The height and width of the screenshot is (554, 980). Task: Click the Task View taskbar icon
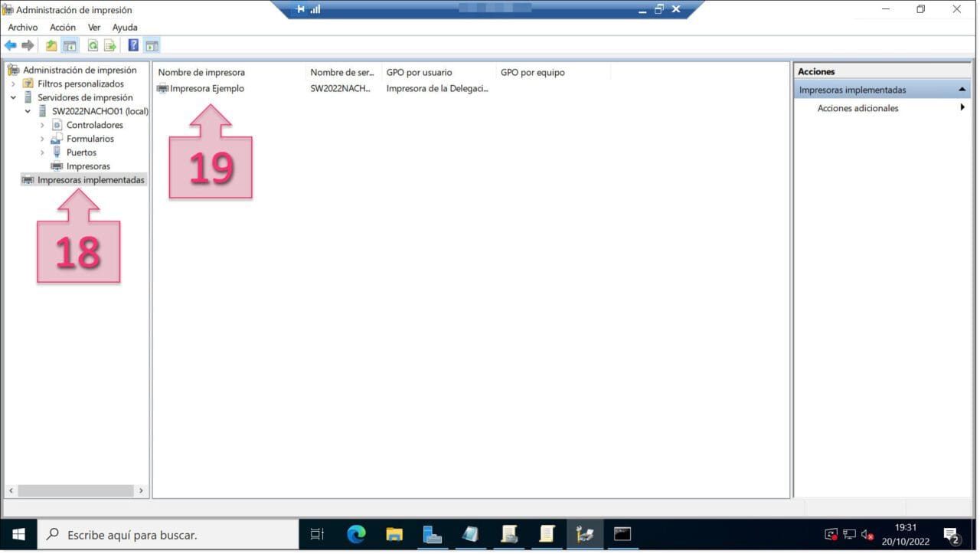coord(318,534)
